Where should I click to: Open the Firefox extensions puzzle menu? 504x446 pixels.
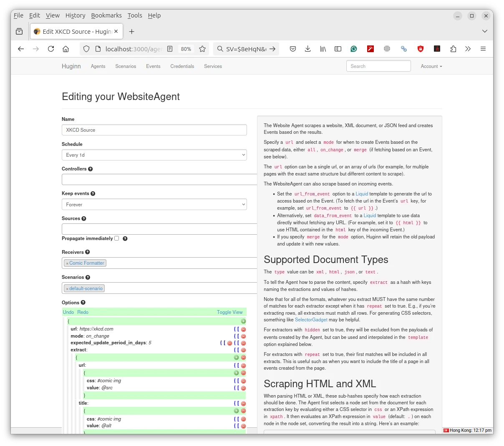(x=453, y=49)
